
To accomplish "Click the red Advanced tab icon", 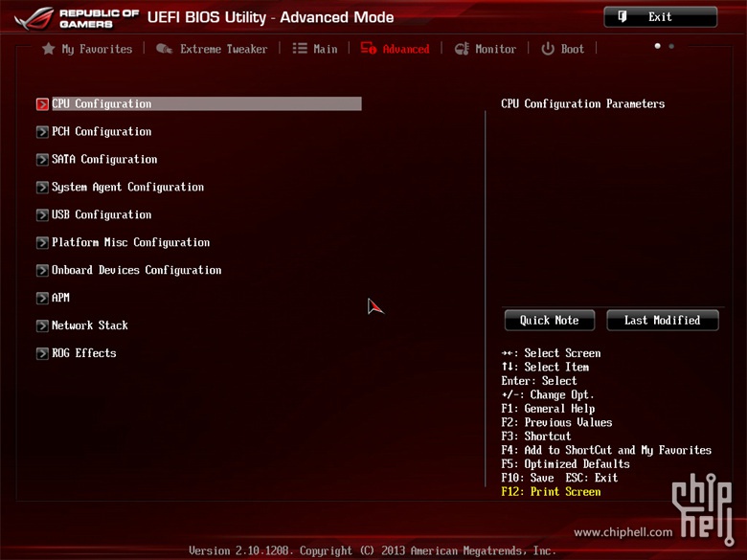I will [369, 48].
